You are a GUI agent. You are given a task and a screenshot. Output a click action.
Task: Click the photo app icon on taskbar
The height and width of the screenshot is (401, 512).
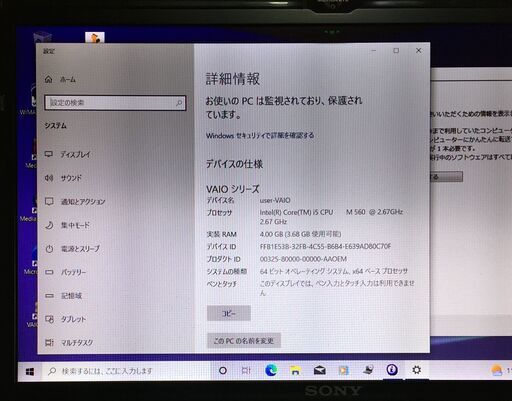tap(344, 371)
